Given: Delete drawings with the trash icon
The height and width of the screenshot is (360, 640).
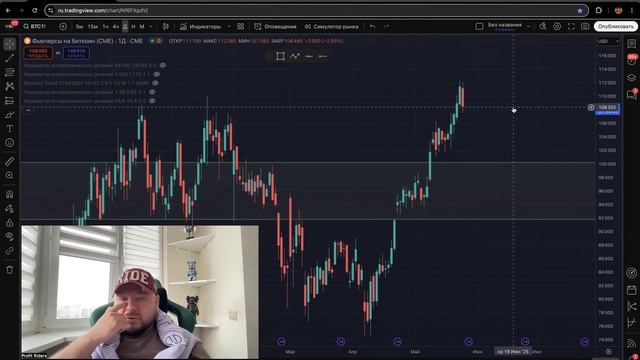Looking at the screenshot, I should pyautogui.click(x=9, y=270).
